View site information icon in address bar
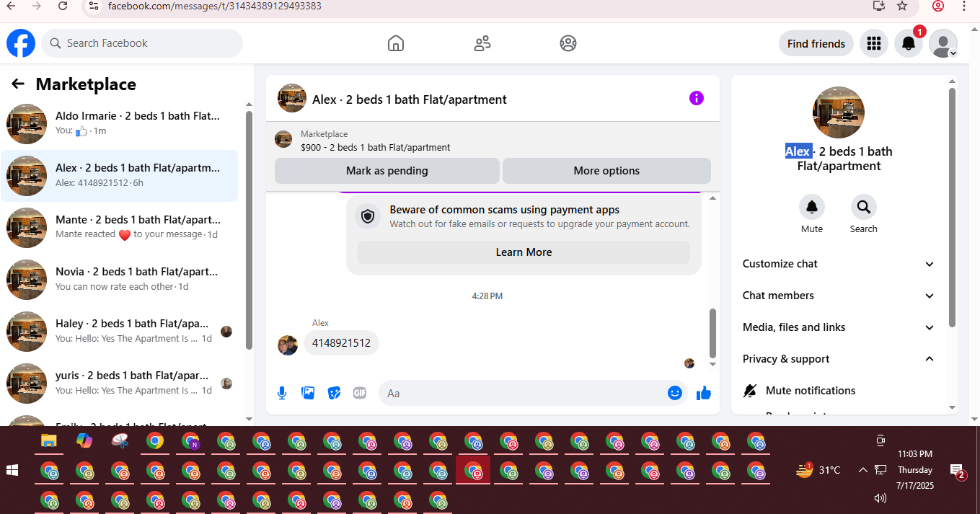Viewport: 980px width, 514px height. click(92, 6)
